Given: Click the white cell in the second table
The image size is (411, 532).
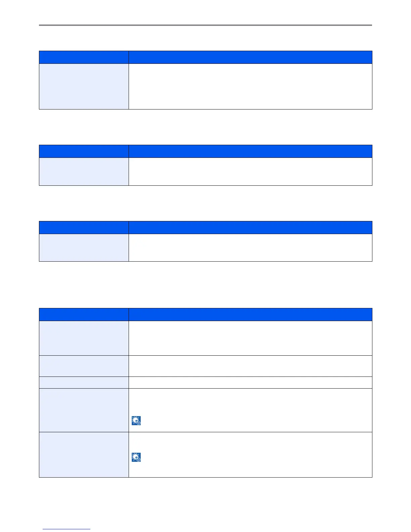Looking at the screenshot, I should click(250, 171).
